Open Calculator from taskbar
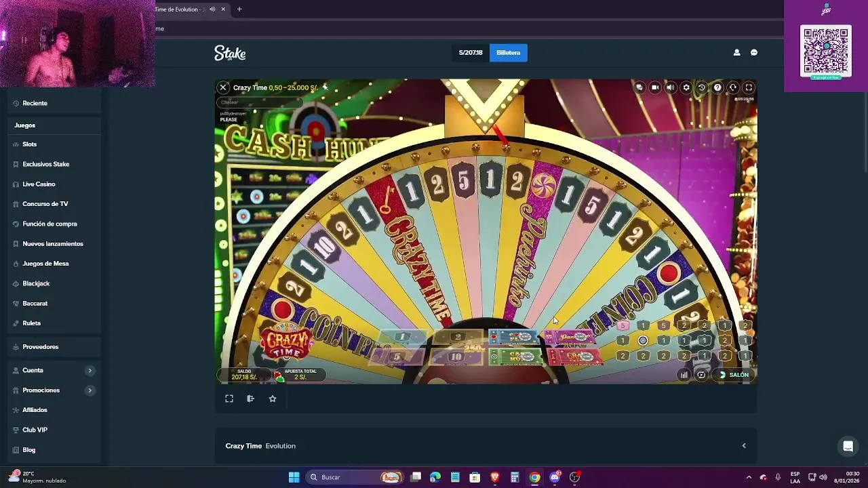This screenshot has width=868, height=488. [x=515, y=477]
